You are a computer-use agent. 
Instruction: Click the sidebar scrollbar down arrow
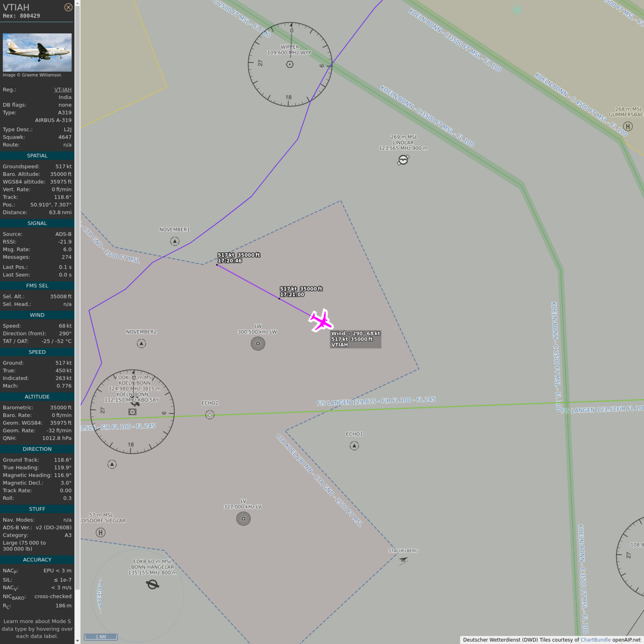(77, 640)
